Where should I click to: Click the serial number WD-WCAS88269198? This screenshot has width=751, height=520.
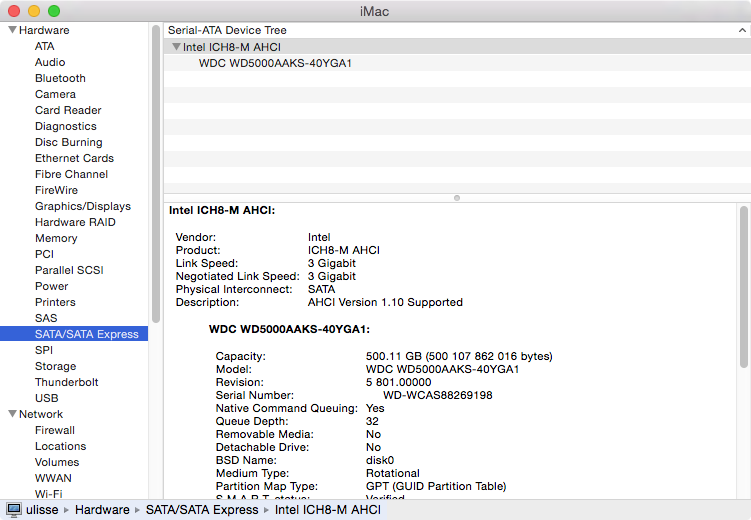[438, 396]
